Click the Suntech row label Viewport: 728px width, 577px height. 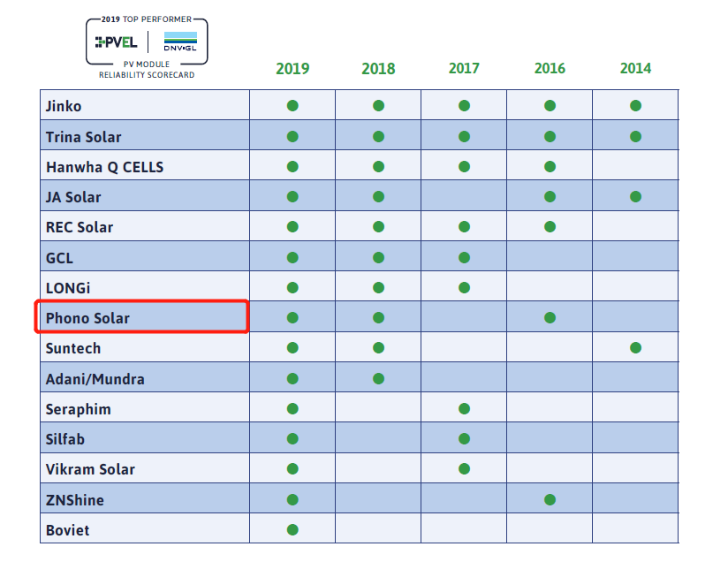click(x=73, y=349)
